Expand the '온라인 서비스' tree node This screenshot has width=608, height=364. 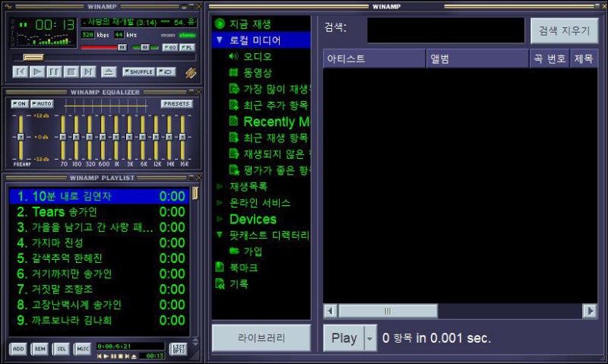tap(220, 202)
